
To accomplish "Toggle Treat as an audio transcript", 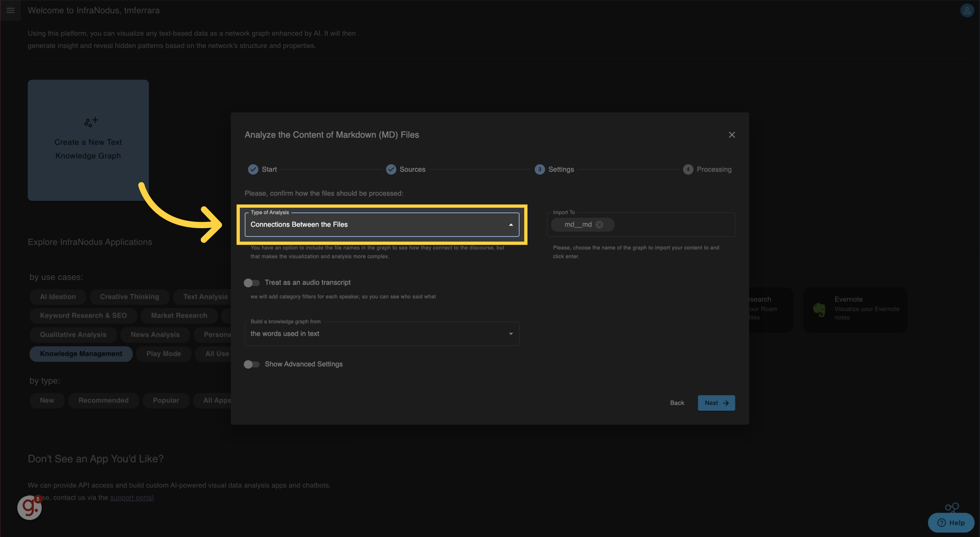I will tap(251, 283).
